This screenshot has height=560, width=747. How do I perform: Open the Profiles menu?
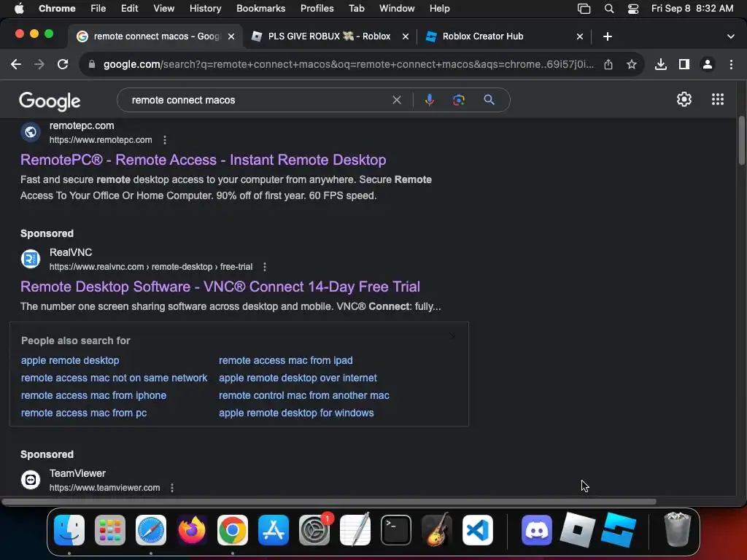tap(317, 9)
